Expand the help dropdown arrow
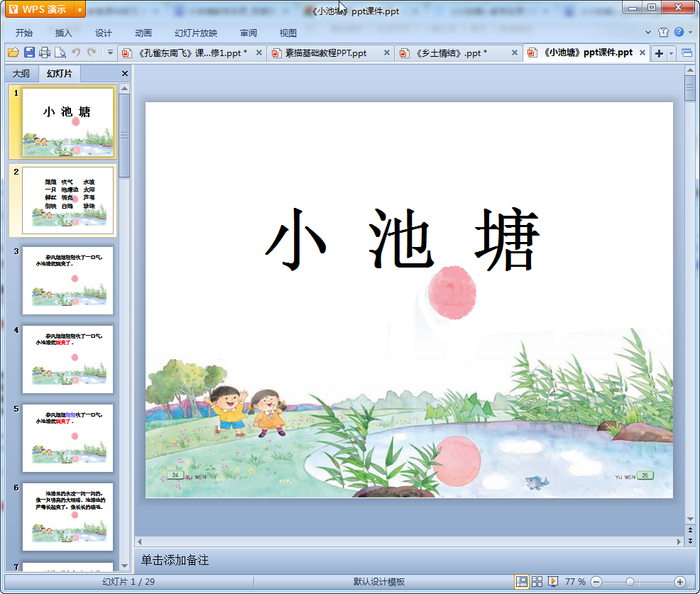 (x=690, y=32)
